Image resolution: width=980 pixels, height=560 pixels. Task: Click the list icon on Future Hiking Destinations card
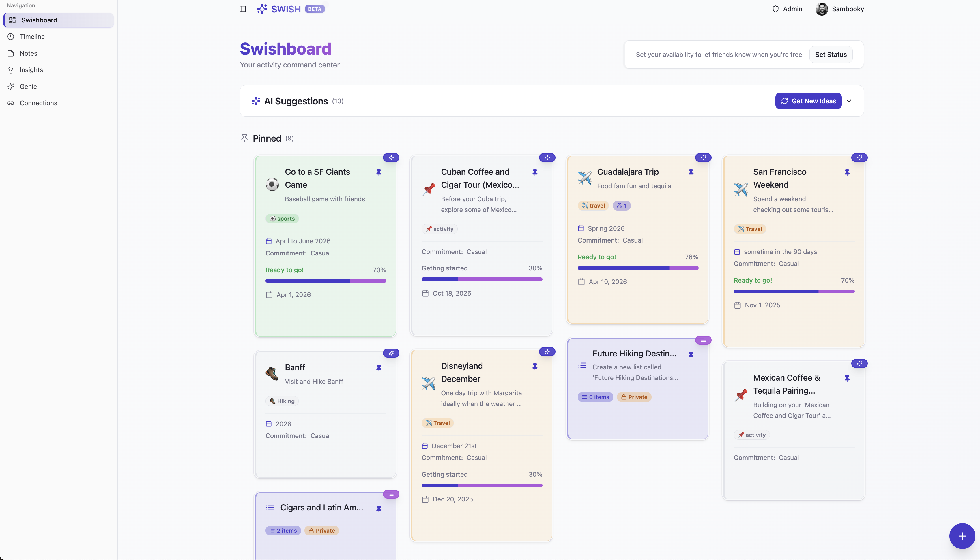(x=703, y=340)
